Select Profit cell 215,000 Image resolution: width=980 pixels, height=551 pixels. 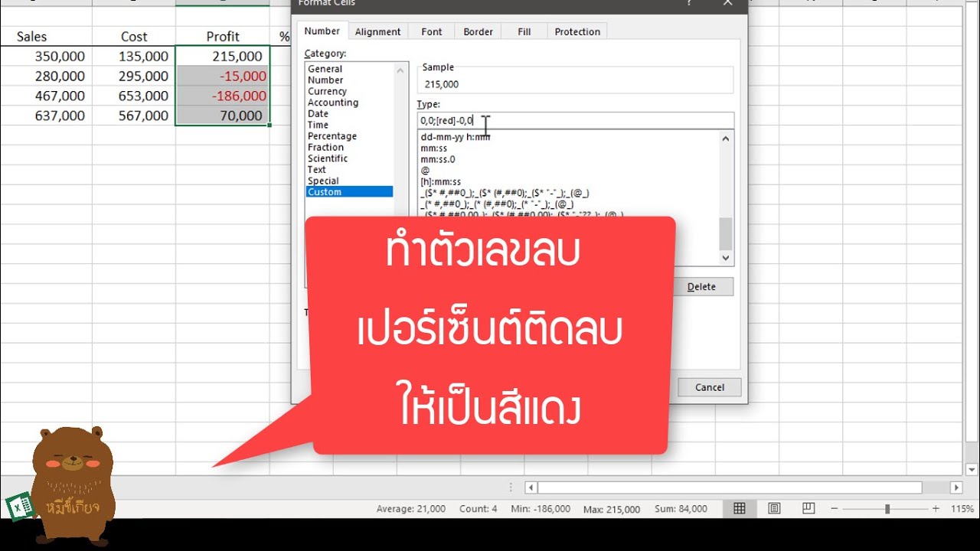223,56
